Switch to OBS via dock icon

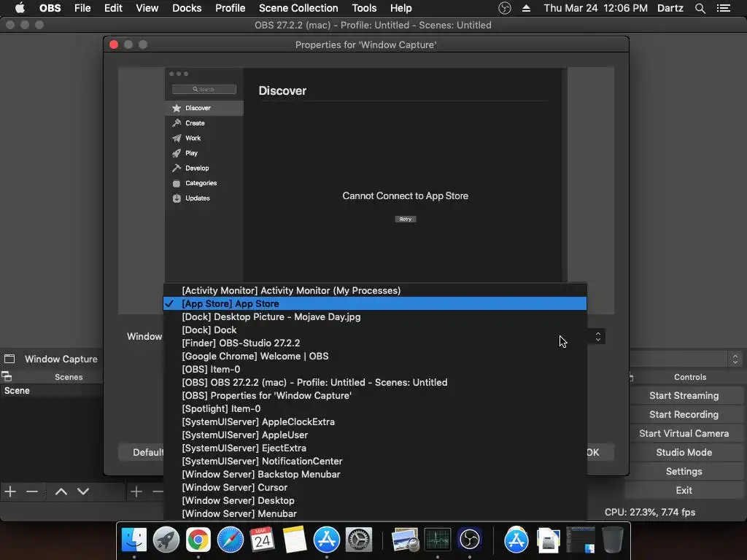tap(469, 540)
